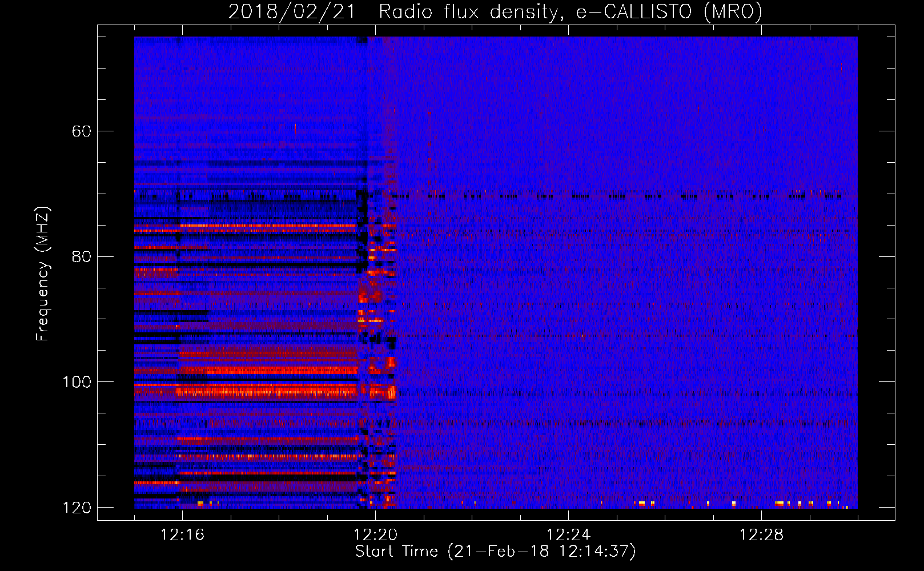Click the 'Frequency (MHZ)' axis label
The height and width of the screenshot is (571, 924).
(43, 274)
